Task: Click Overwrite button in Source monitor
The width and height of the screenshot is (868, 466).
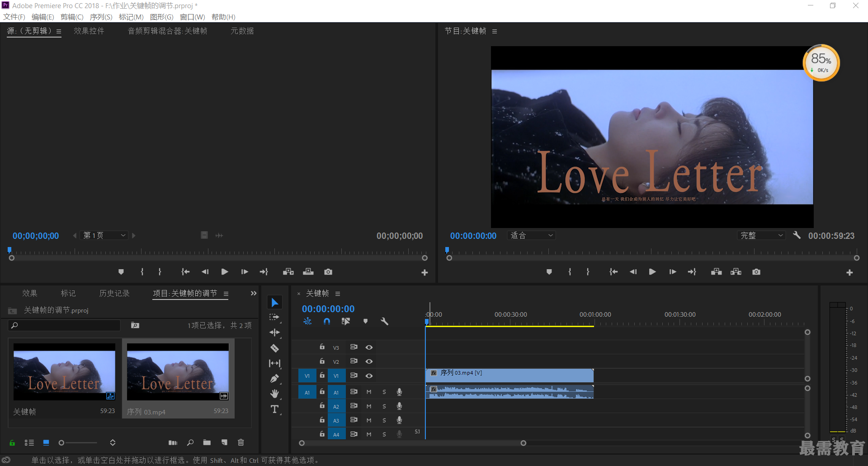Action: point(308,272)
